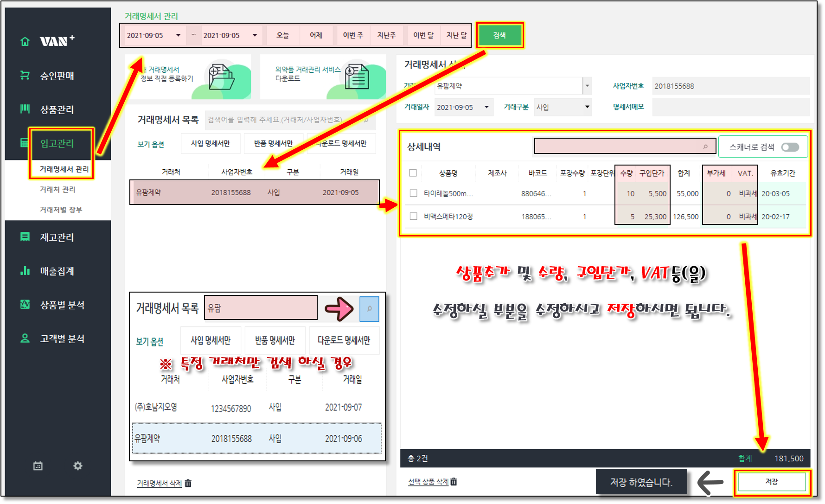
Task: Open the start date dropdown in the filter bar
Action: pyautogui.click(x=178, y=35)
